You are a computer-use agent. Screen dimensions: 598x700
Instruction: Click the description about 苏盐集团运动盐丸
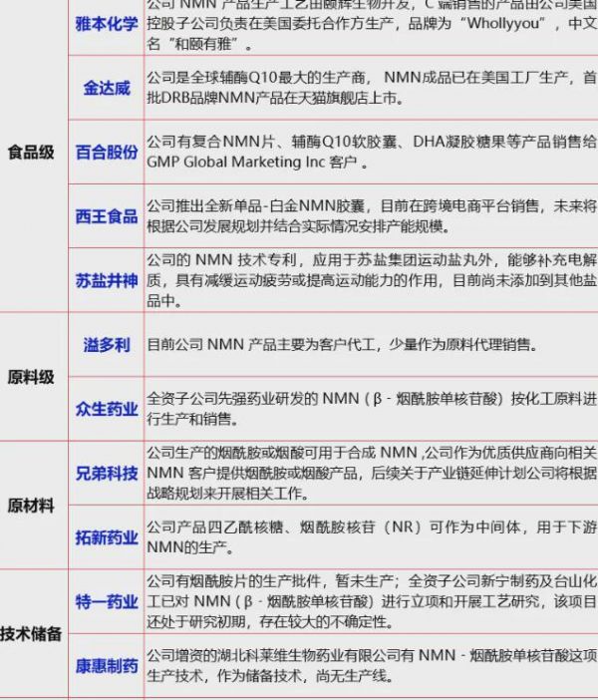pos(372,281)
